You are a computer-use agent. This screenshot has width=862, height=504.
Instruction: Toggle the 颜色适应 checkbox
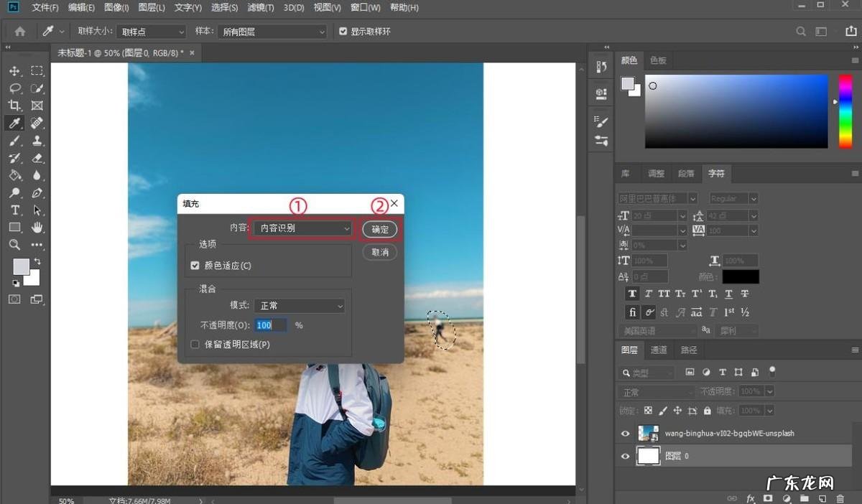pyautogui.click(x=195, y=266)
